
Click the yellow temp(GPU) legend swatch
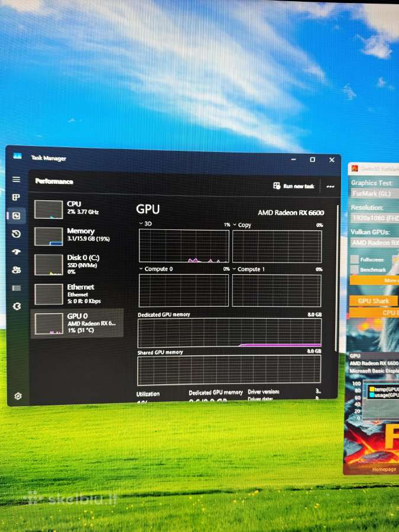tap(372, 389)
